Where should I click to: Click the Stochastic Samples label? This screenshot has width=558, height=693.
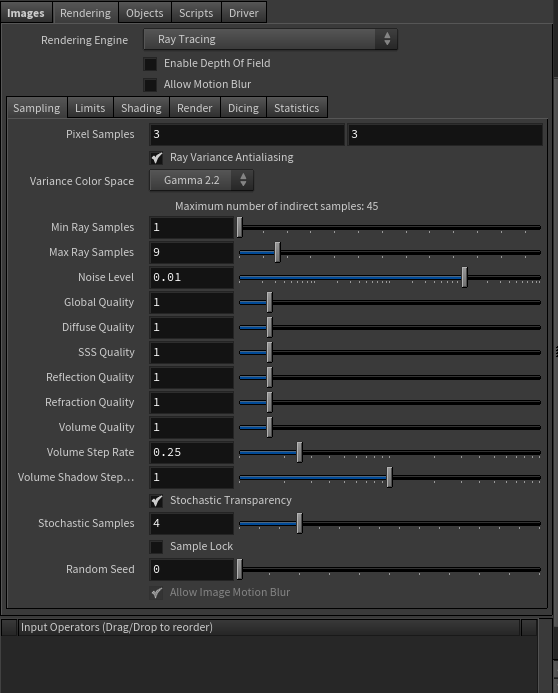[x=86, y=523]
